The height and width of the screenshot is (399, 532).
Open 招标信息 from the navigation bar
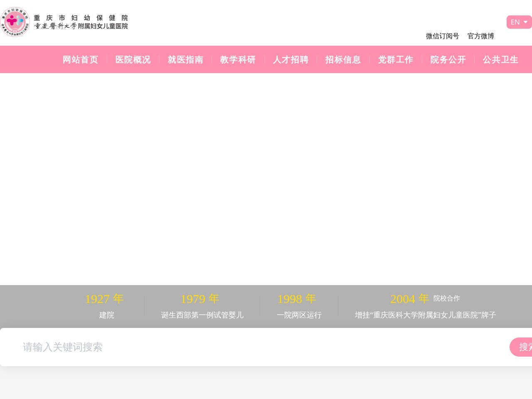click(x=343, y=60)
